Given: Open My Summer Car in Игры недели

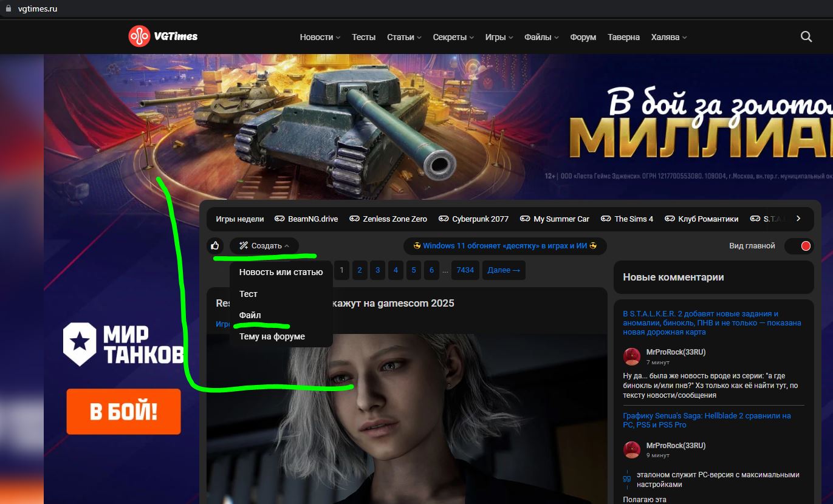Looking at the screenshot, I should coord(561,219).
